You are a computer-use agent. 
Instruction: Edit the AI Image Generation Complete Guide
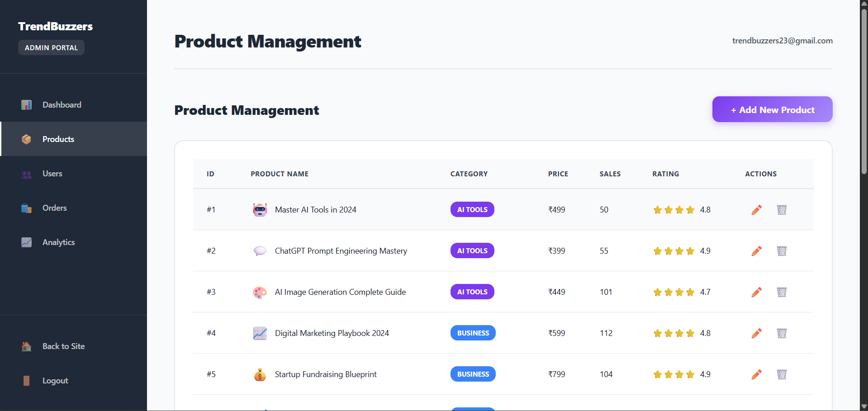[x=756, y=292]
